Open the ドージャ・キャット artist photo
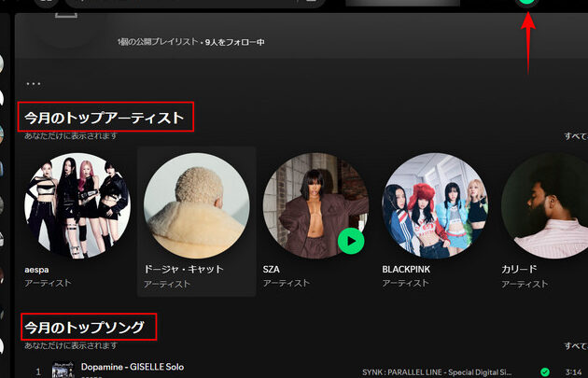The image size is (588, 378). pyautogui.click(x=197, y=205)
